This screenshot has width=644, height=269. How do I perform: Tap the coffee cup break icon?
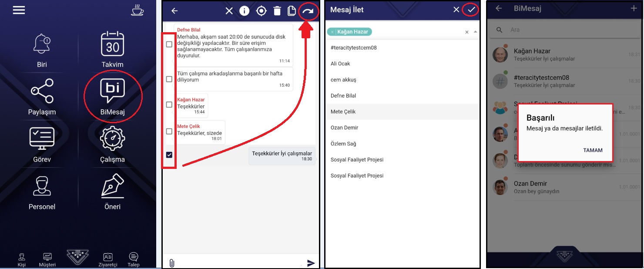point(137,10)
